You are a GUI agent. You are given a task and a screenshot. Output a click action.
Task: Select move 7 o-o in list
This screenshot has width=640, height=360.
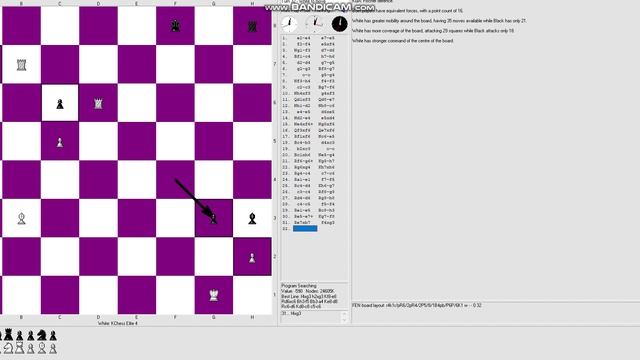pos(307,75)
